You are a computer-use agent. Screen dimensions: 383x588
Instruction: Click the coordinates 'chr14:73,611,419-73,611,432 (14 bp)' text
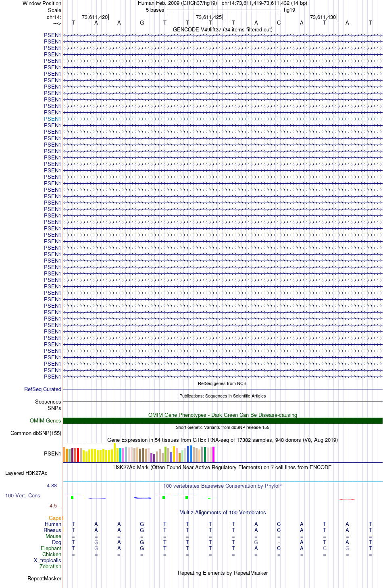coord(264,3)
